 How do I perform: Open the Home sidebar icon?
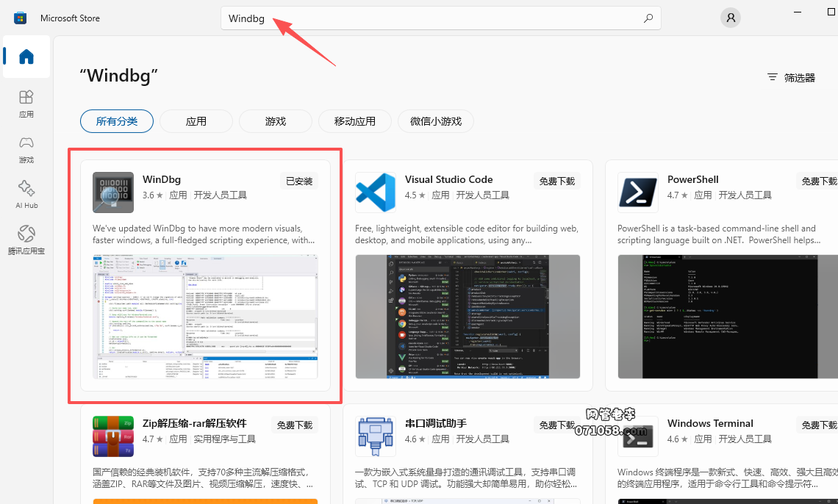click(26, 57)
